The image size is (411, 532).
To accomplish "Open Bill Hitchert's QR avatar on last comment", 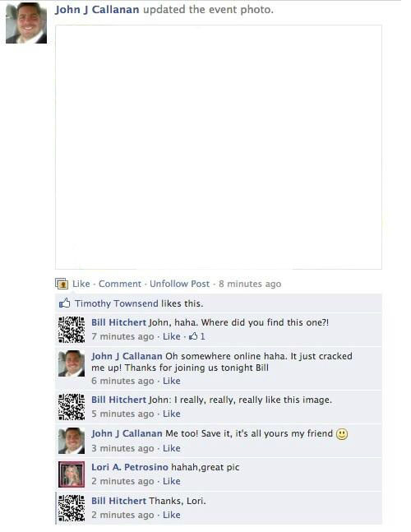I will [72, 508].
